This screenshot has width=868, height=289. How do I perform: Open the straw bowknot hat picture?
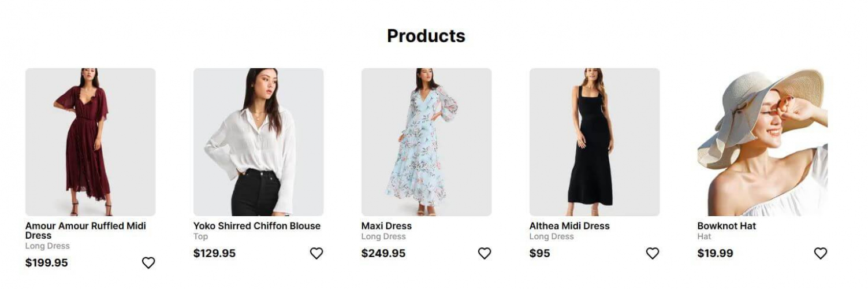click(x=762, y=142)
